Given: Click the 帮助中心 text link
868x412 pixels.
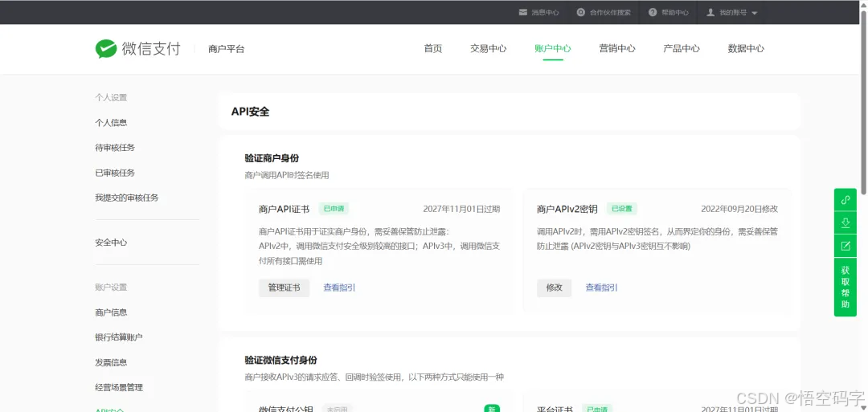Looking at the screenshot, I should click(x=675, y=12).
